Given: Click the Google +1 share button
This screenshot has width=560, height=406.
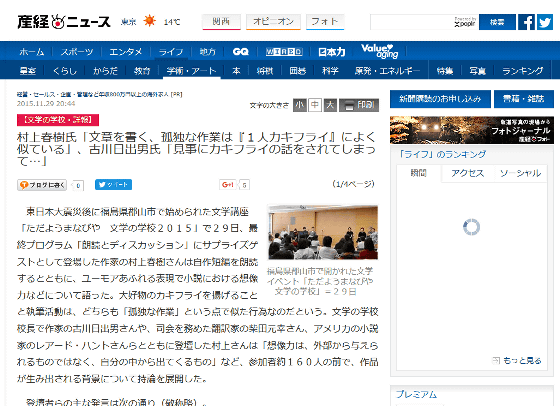Looking at the screenshot, I should 228,185.
